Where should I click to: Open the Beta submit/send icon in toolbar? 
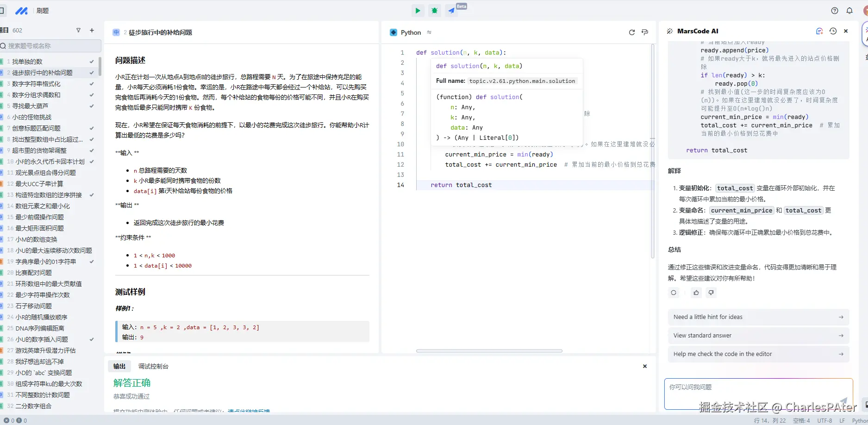click(451, 10)
